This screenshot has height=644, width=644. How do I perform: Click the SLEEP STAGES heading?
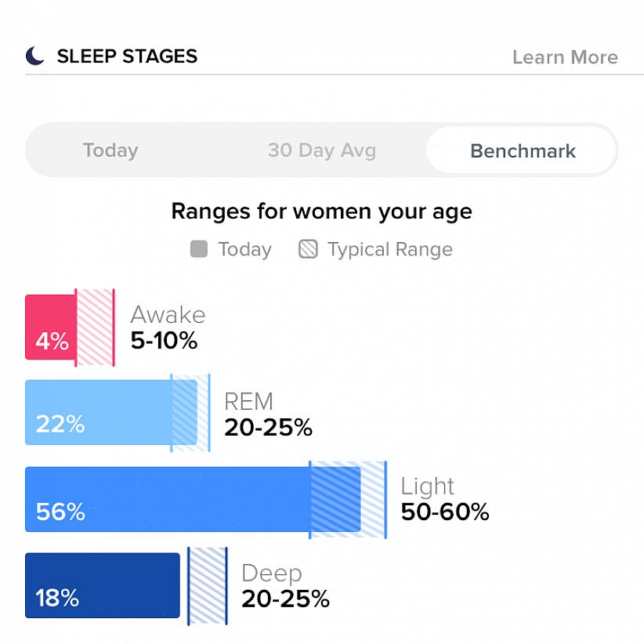127,56
